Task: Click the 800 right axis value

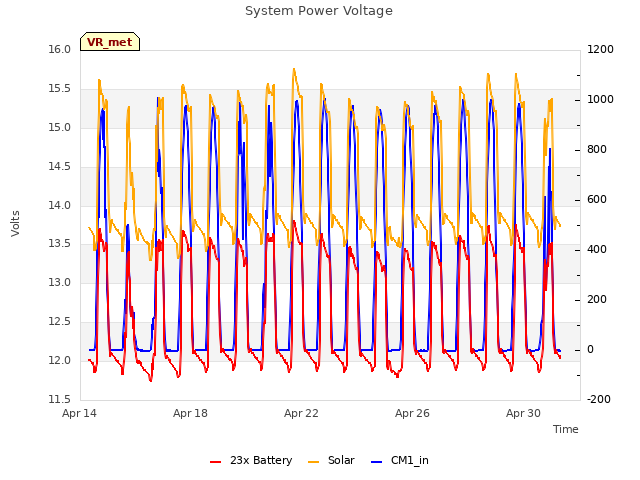Action: 597,149
